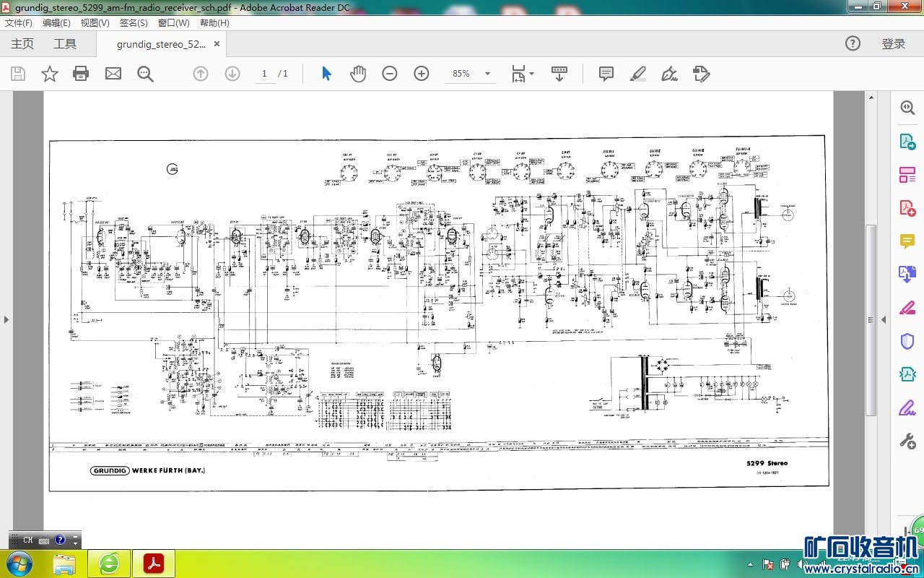
Task: Open the 85% zoom level dropdown
Action: coord(487,74)
